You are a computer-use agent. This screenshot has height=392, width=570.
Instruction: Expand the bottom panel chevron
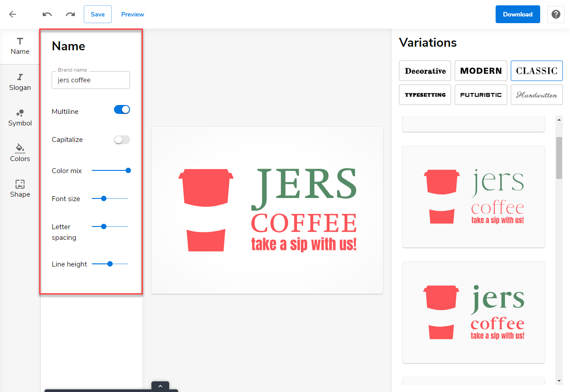160,386
